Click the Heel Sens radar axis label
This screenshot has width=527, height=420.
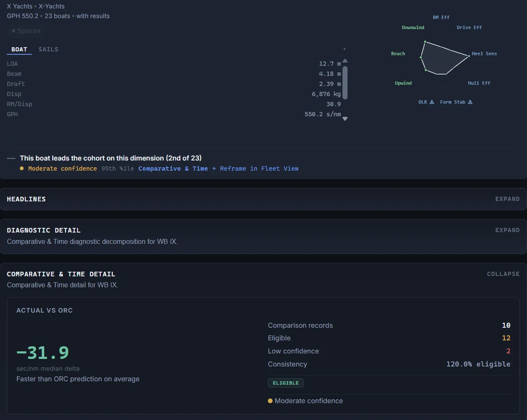coord(484,54)
